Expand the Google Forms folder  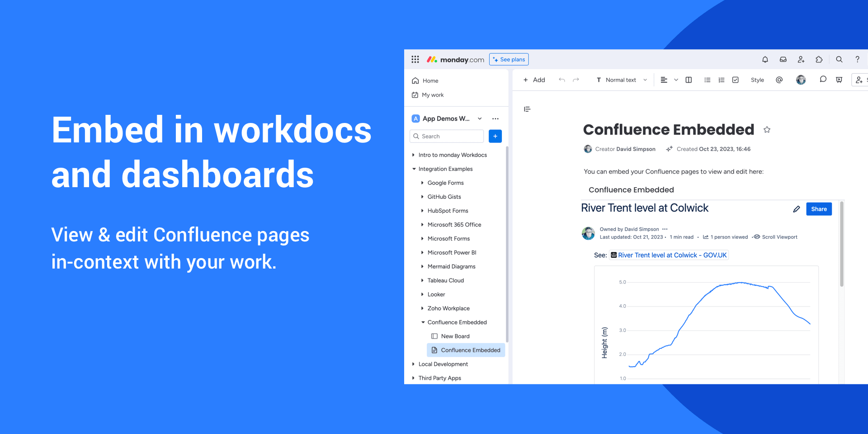[422, 183]
